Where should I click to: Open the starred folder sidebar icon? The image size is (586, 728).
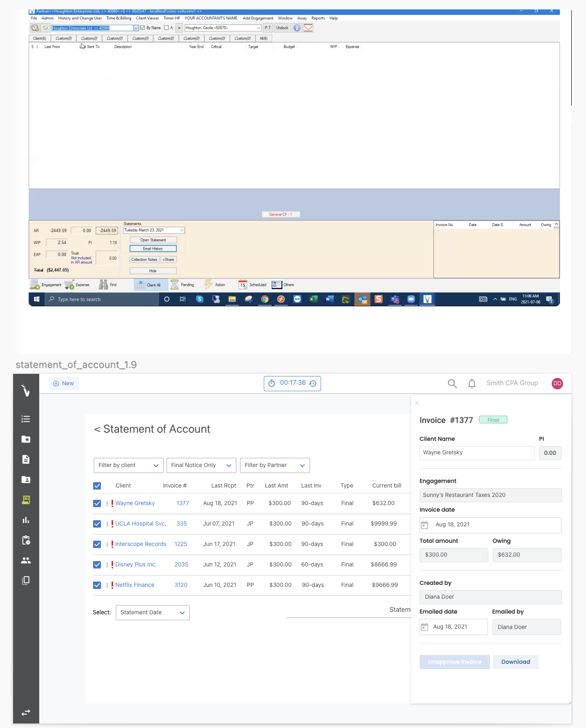coord(26,439)
